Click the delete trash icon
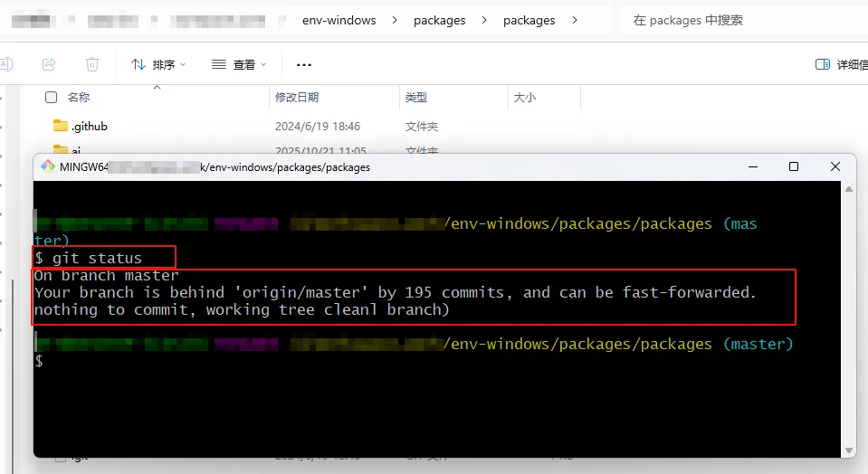The width and height of the screenshot is (868, 474). [92, 64]
